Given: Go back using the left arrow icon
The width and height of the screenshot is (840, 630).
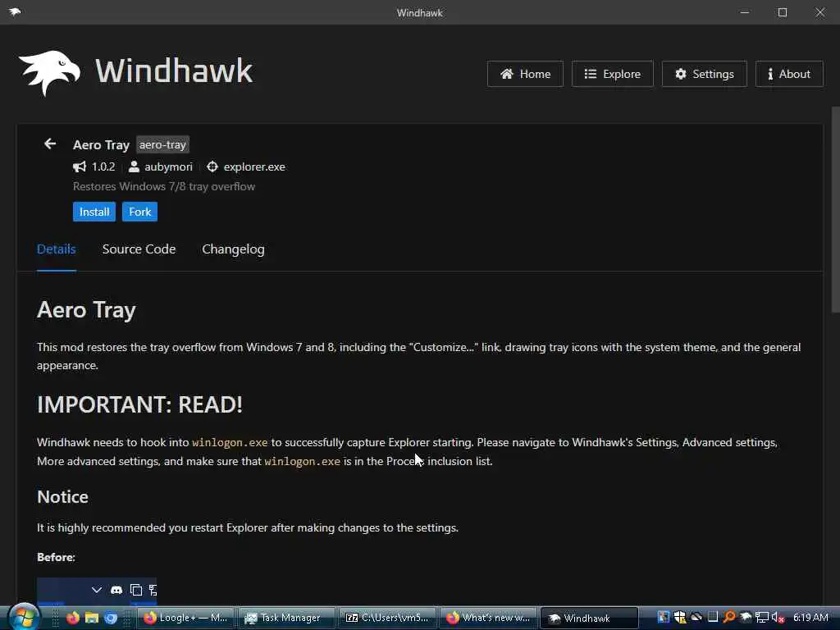Looking at the screenshot, I should pyautogui.click(x=50, y=144).
